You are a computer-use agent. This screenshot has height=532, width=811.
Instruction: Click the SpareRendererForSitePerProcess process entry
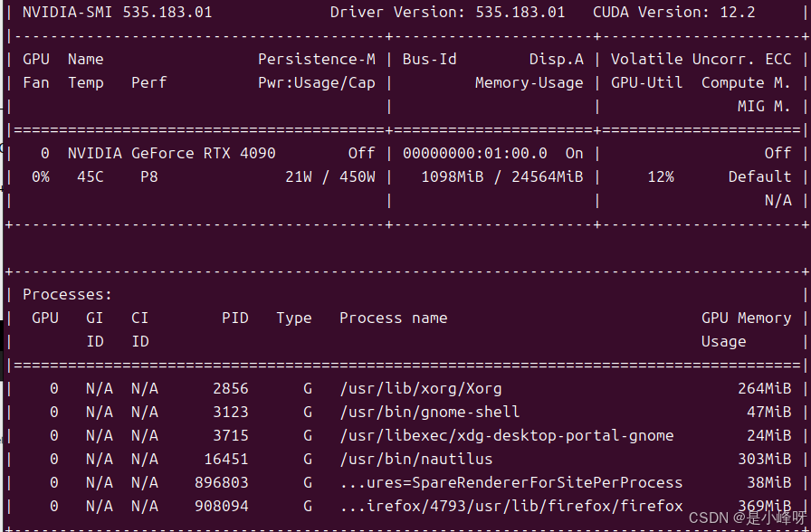point(510,482)
